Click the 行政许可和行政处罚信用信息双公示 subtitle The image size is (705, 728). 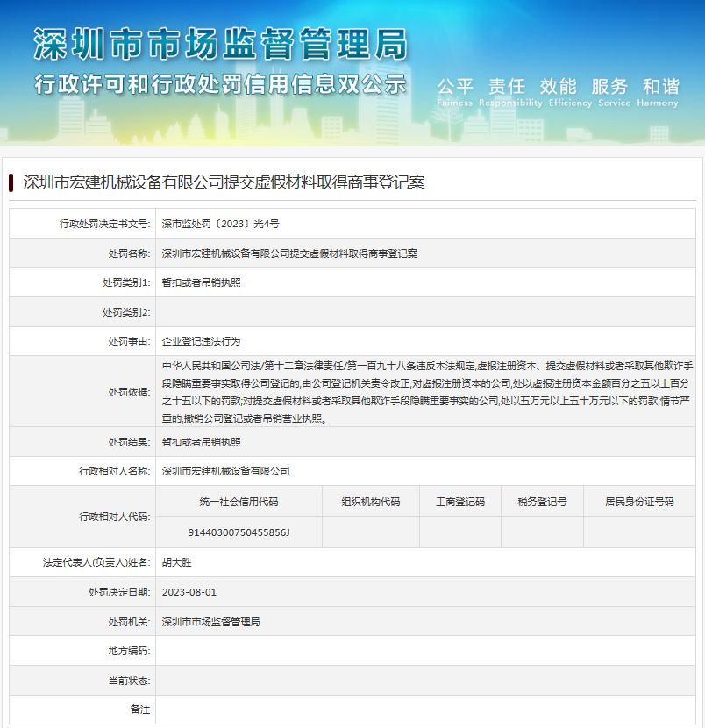[220, 84]
